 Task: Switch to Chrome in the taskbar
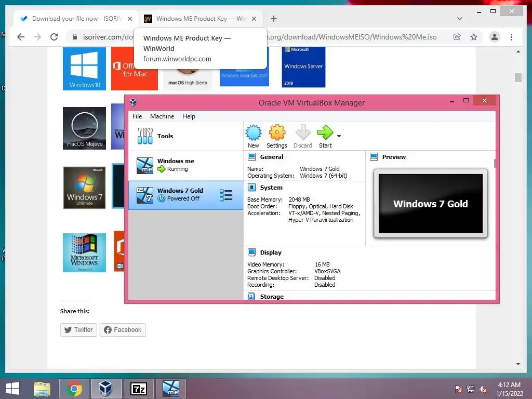[74, 389]
